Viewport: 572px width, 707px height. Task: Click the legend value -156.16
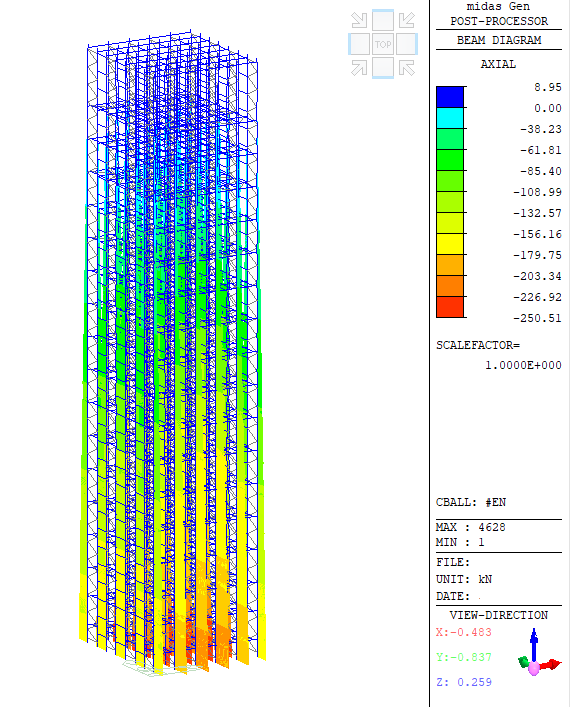coord(537,234)
